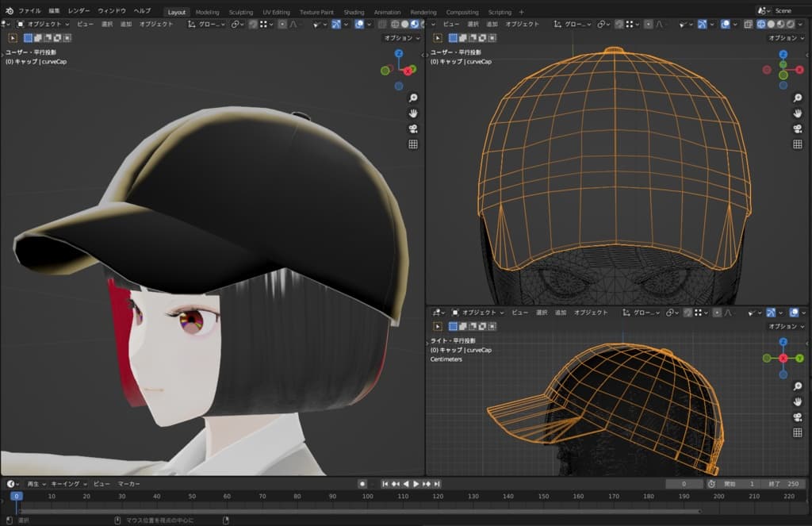Click the timeline horizontal scrollbar
This screenshot has height=526, width=812.
(357, 511)
